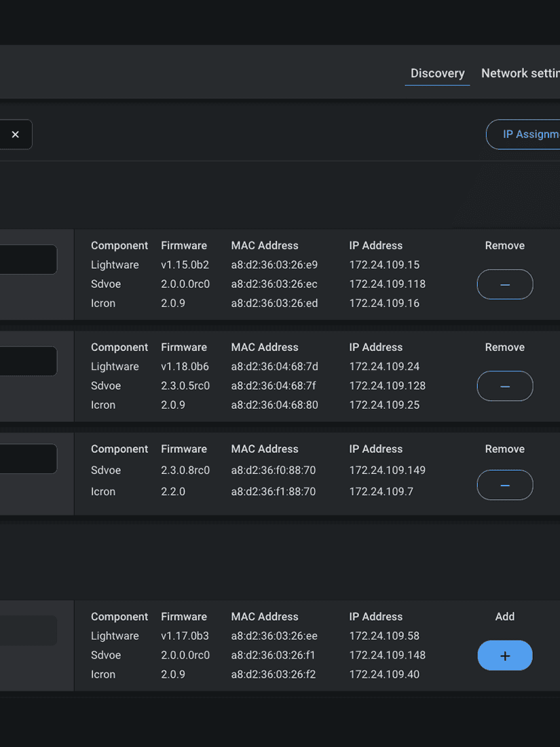Image resolution: width=560 pixels, height=747 pixels.
Task: Click the X clear button near the top left
Action: (x=16, y=134)
